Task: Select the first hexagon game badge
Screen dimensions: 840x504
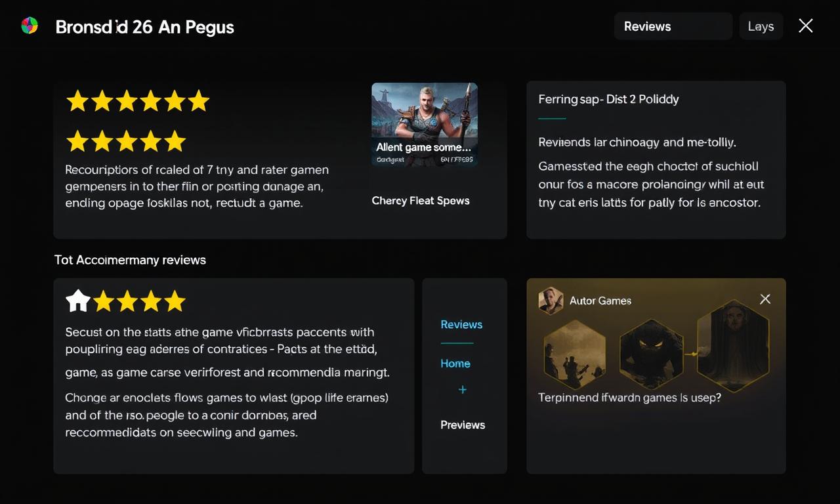Action: (x=574, y=356)
